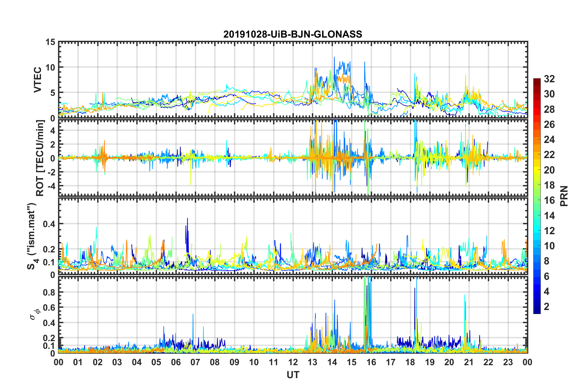Click the S4 axis tick label 0.4
The height and width of the screenshot is (392, 586).
(49, 224)
